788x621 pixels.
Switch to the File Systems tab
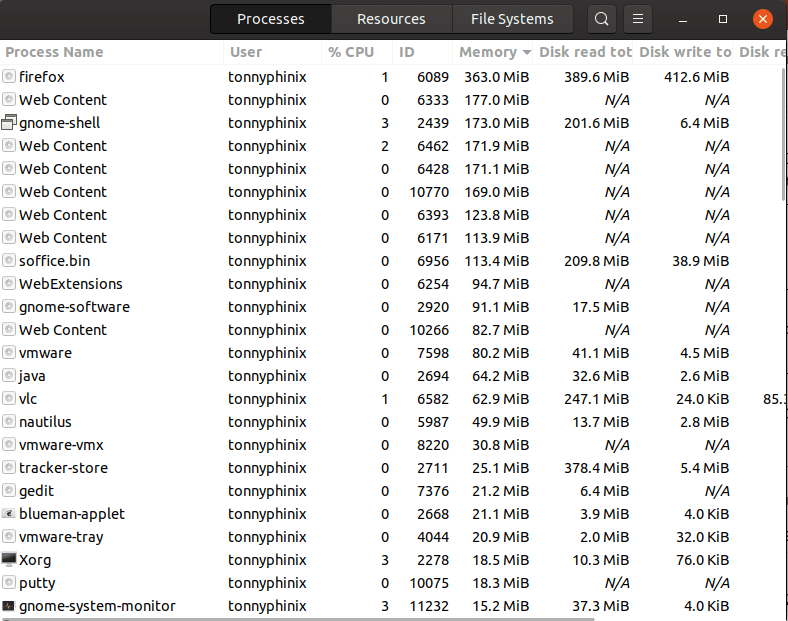[512, 19]
